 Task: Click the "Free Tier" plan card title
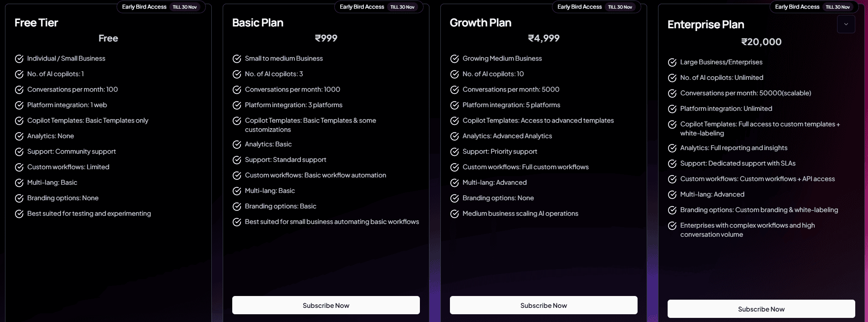[x=36, y=22]
